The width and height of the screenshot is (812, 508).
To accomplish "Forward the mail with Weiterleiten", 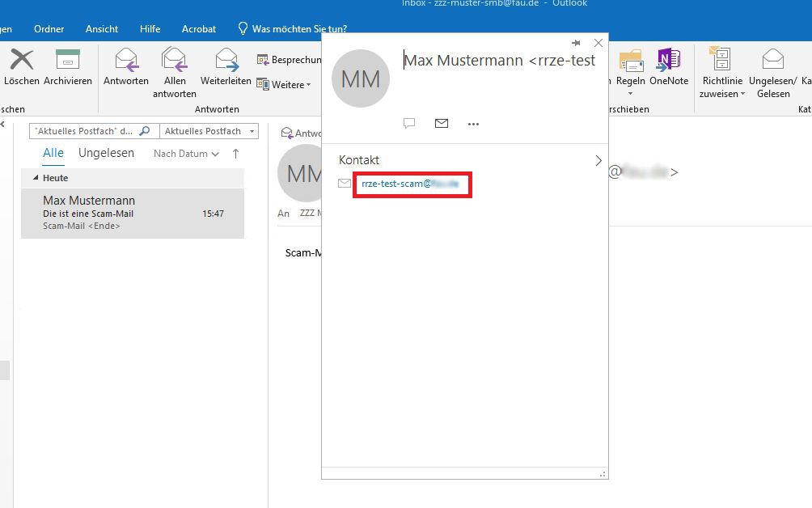I will coord(226,61).
